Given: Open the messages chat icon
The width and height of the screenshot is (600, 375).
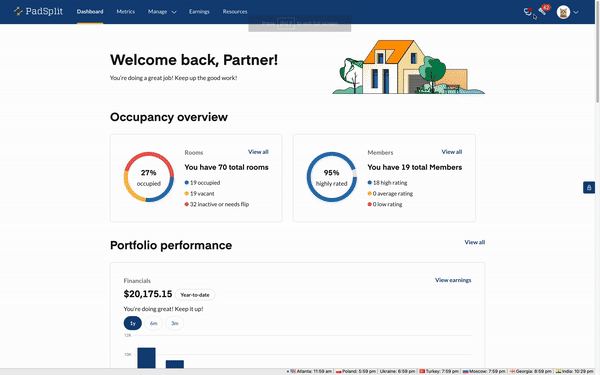Looking at the screenshot, I should click(528, 11).
